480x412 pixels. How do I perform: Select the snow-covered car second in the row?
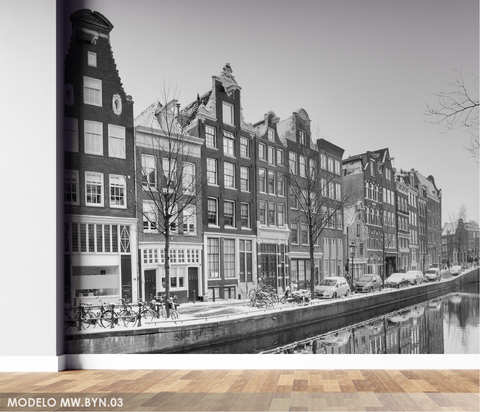tap(368, 283)
